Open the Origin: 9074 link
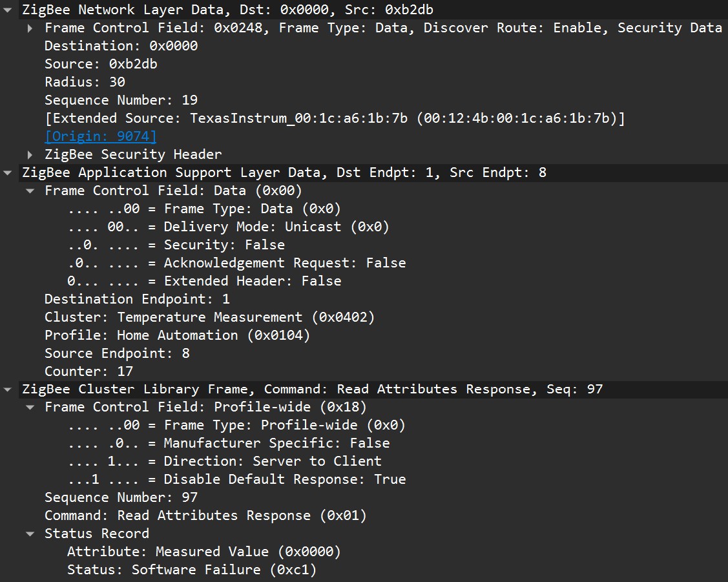The width and height of the screenshot is (728, 582). [x=101, y=136]
